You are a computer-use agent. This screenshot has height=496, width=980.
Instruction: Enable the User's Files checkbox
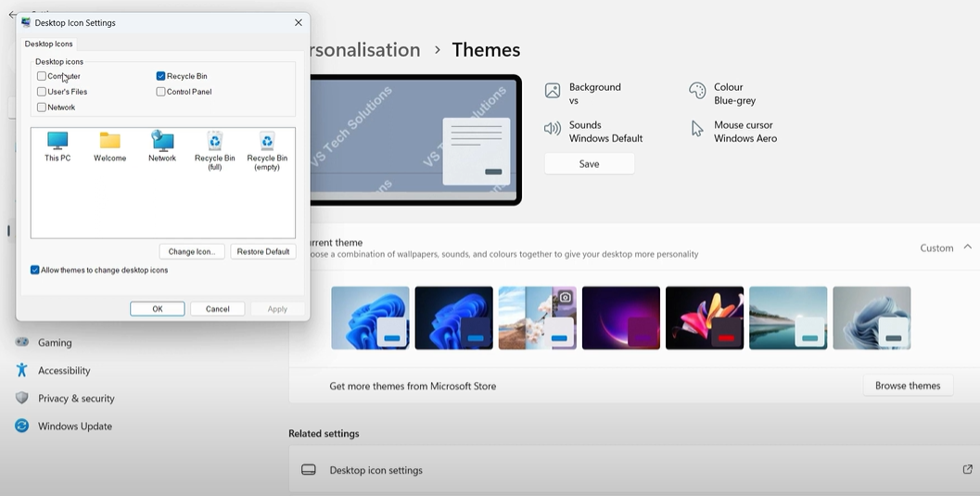pos(41,92)
